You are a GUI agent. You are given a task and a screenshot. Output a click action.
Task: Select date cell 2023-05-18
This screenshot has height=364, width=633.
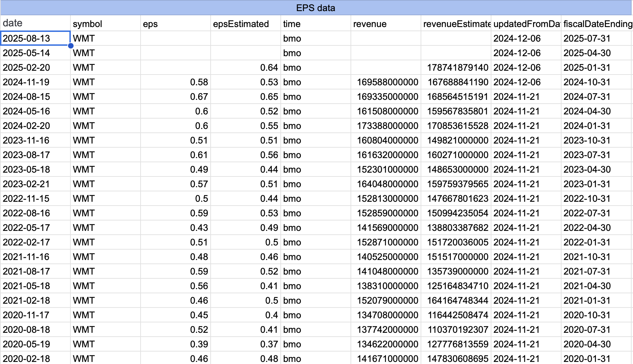pyautogui.click(x=35, y=169)
